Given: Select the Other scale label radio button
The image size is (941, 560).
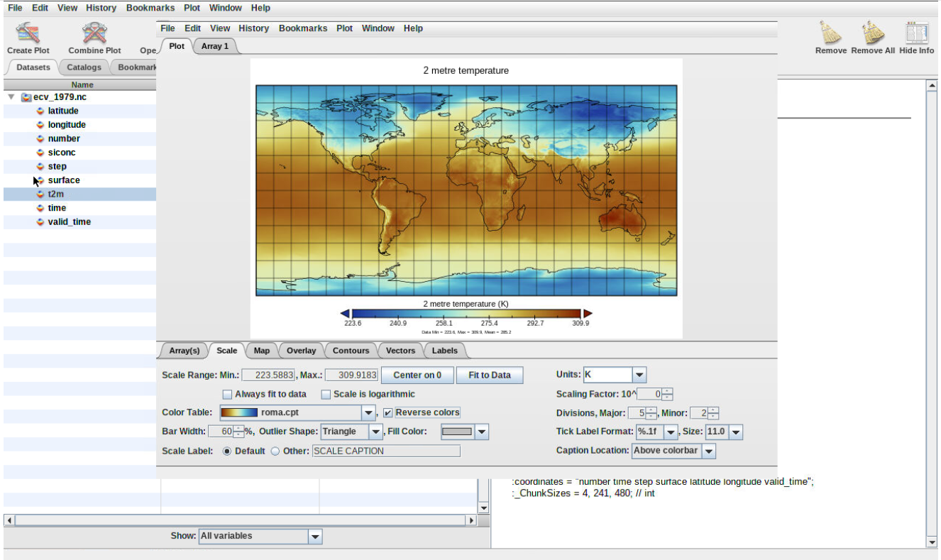Looking at the screenshot, I should pyautogui.click(x=275, y=451).
